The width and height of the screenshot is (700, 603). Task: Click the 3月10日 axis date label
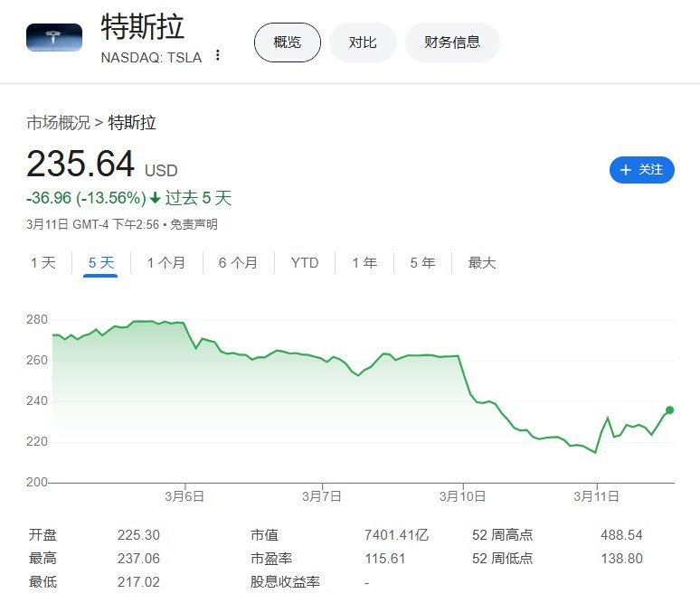point(462,496)
